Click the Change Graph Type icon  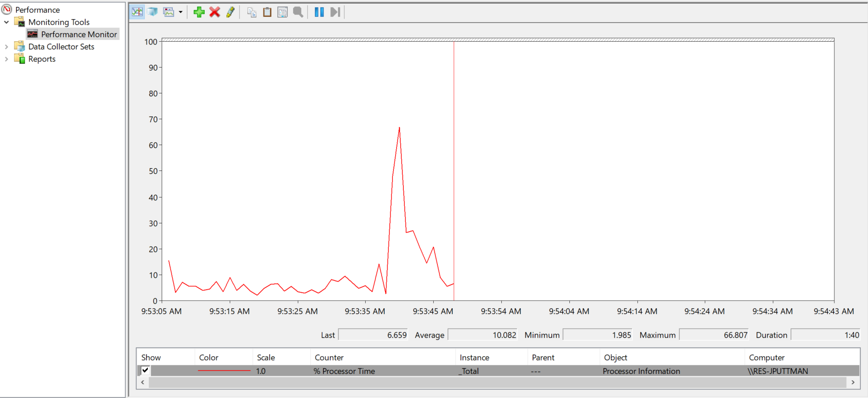[169, 12]
